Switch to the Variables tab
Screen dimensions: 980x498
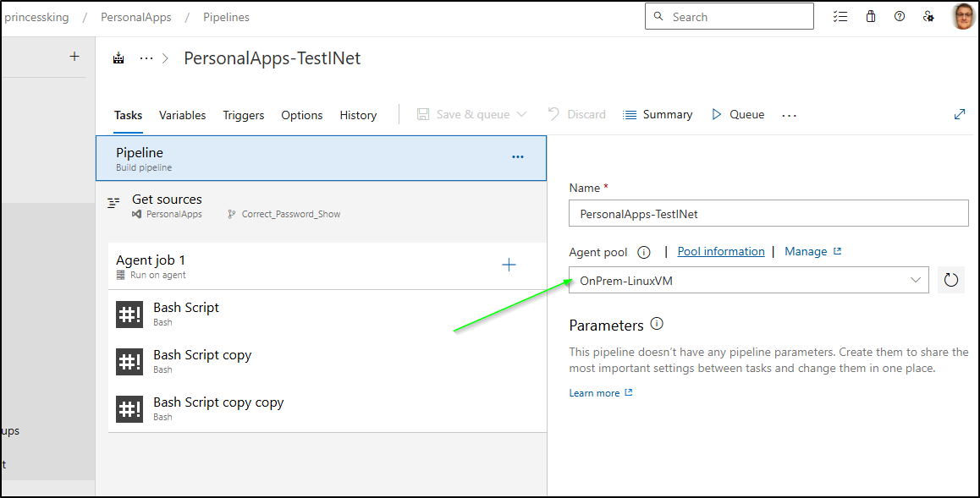coord(183,116)
